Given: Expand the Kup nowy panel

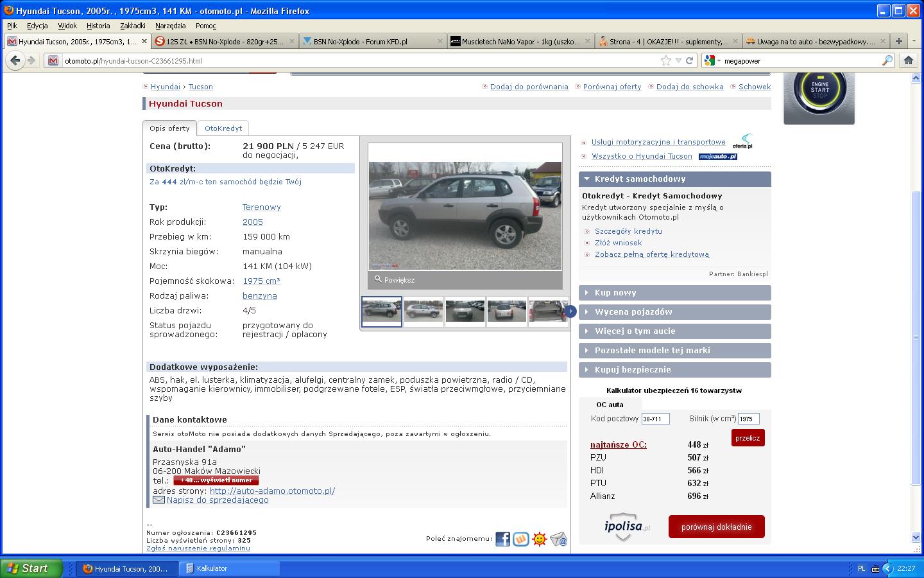Looking at the screenshot, I should (x=674, y=293).
